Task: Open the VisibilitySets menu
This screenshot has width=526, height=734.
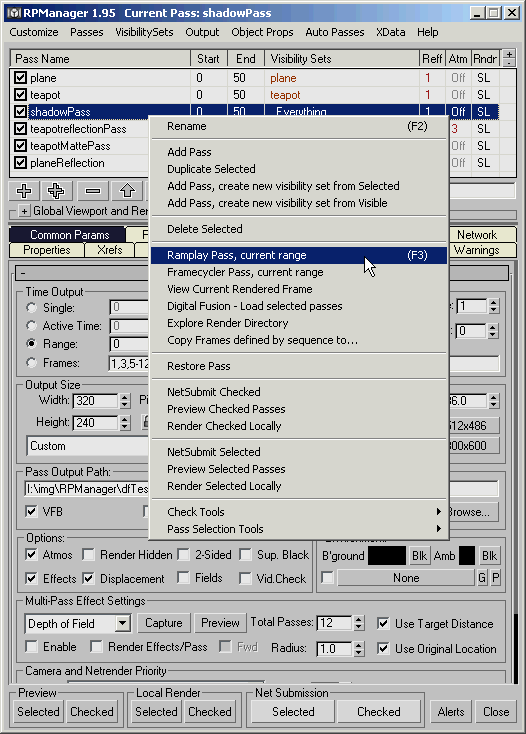Action: 144,32
